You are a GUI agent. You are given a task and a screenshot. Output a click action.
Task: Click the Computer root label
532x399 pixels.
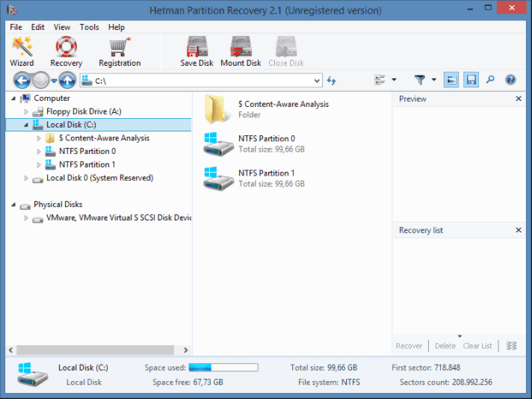(52, 99)
